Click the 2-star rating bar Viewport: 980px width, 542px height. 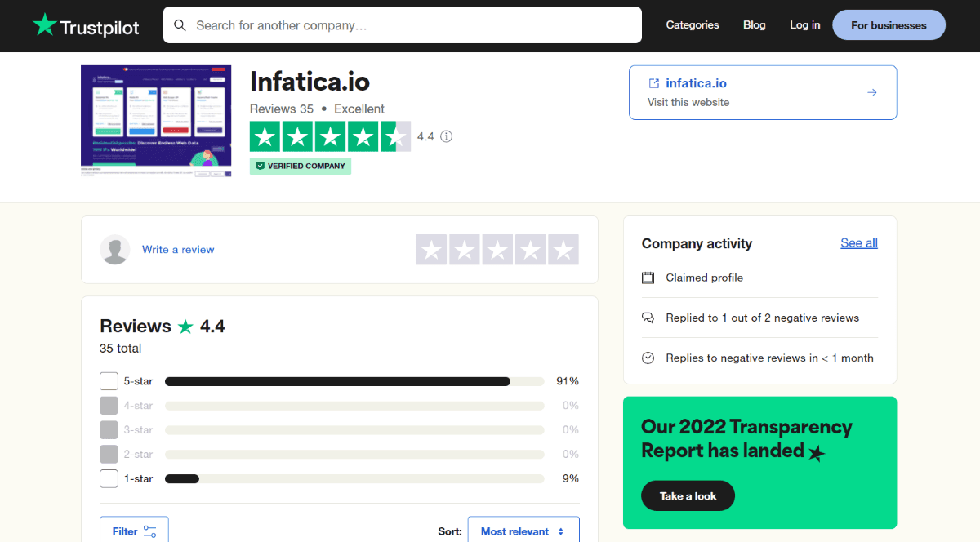point(354,454)
